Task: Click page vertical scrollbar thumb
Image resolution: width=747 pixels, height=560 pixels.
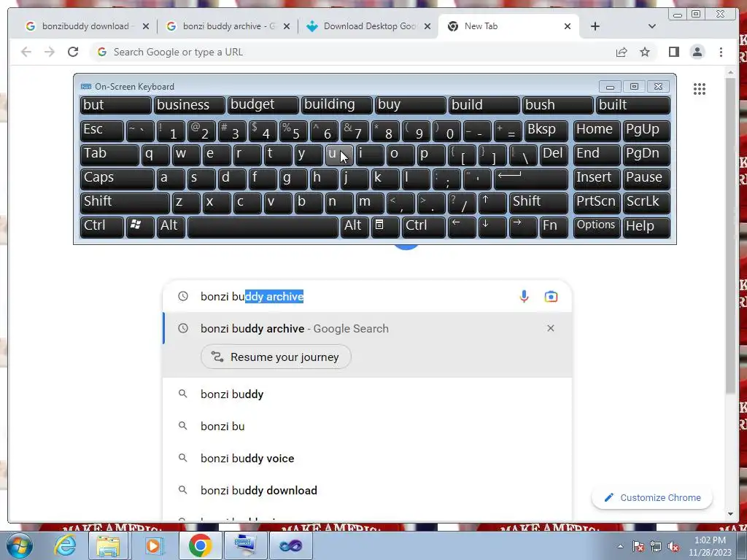Action: [x=731, y=236]
